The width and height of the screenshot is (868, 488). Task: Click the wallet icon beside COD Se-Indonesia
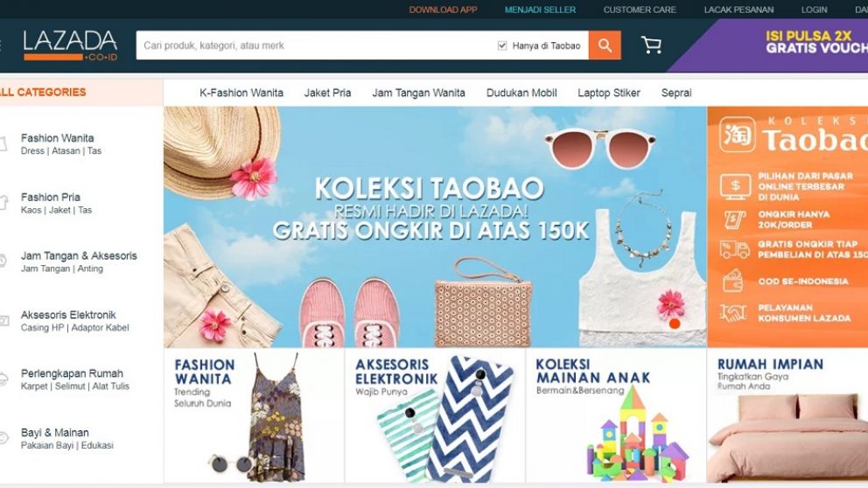733,281
